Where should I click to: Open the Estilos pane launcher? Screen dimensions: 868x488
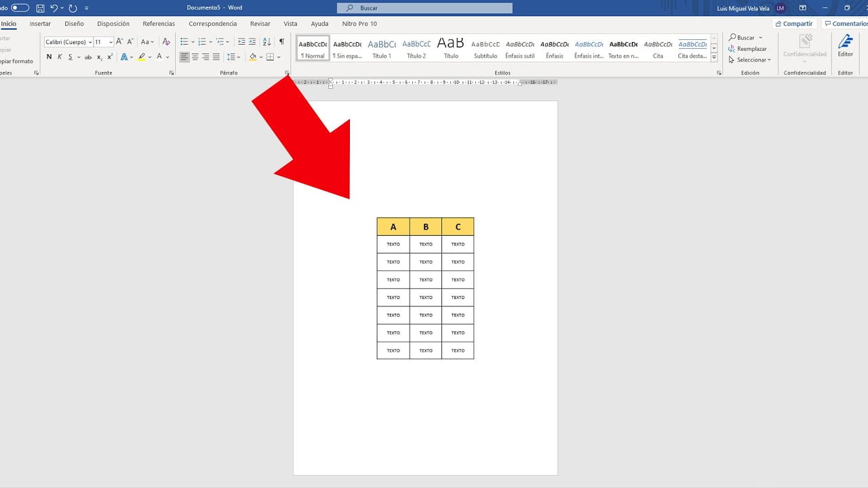point(719,73)
